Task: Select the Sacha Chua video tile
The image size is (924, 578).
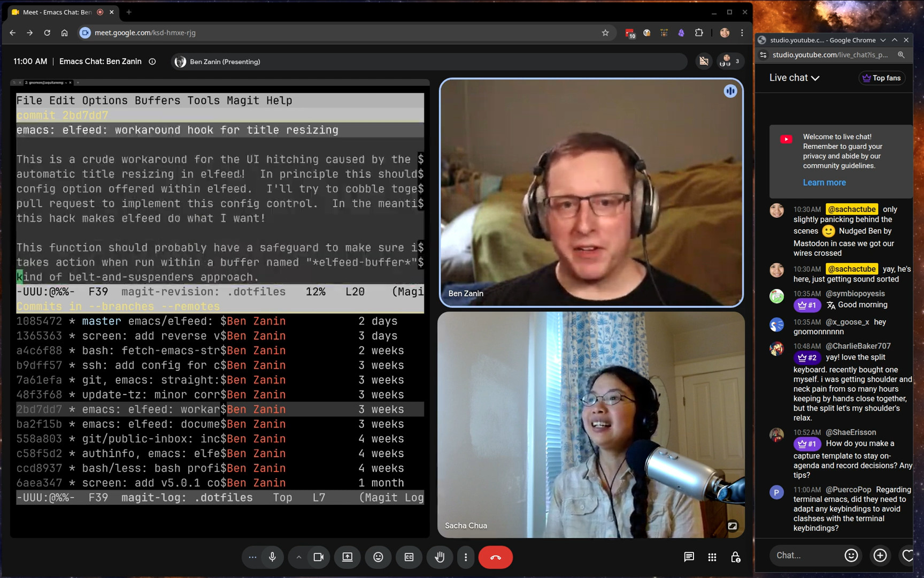Action: [591, 424]
